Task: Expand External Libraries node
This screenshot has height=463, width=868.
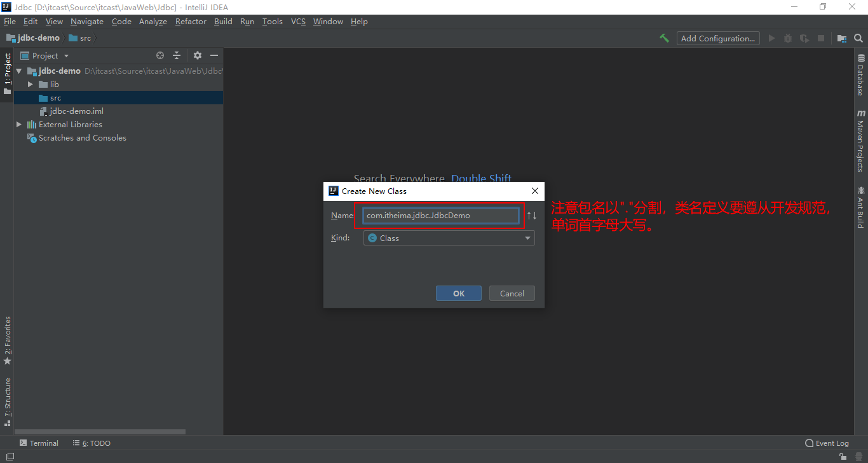Action: pyautogui.click(x=19, y=125)
